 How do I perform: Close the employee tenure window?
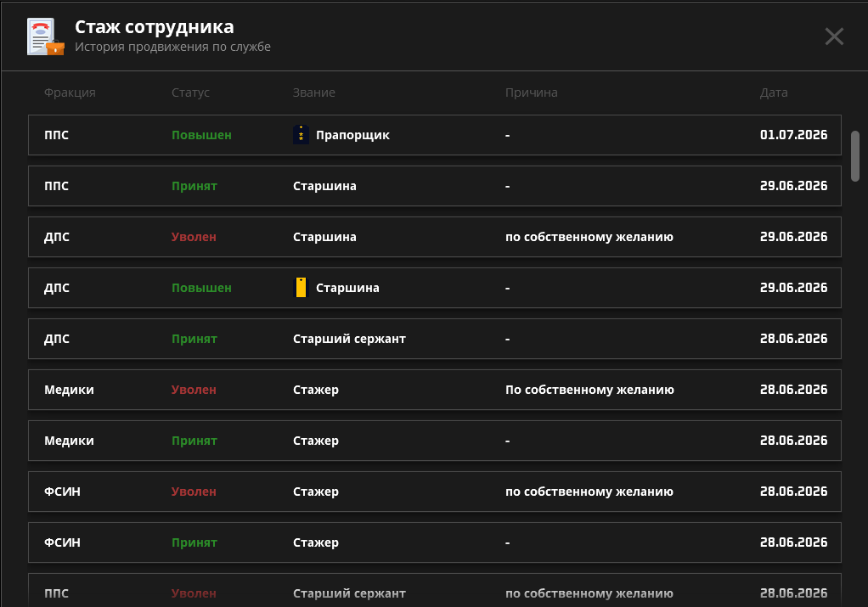click(834, 37)
